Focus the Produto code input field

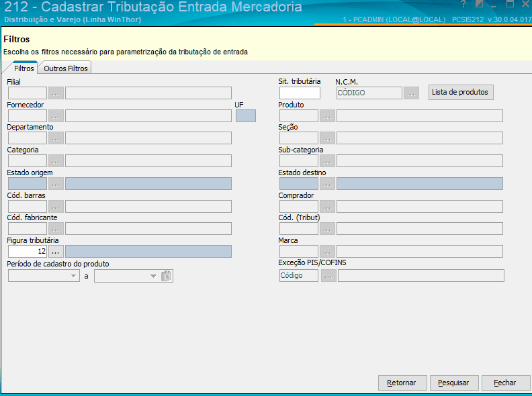[x=299, y=116]
